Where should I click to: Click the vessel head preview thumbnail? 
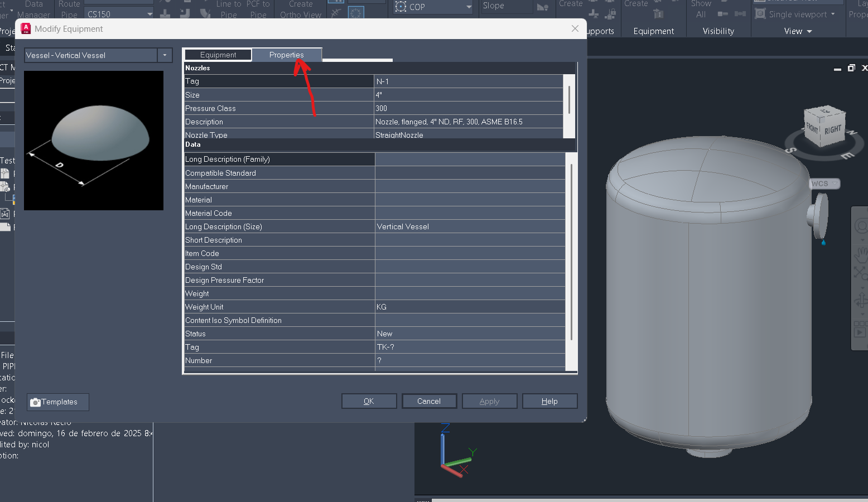pyautogui.click(x=94, y=141)
